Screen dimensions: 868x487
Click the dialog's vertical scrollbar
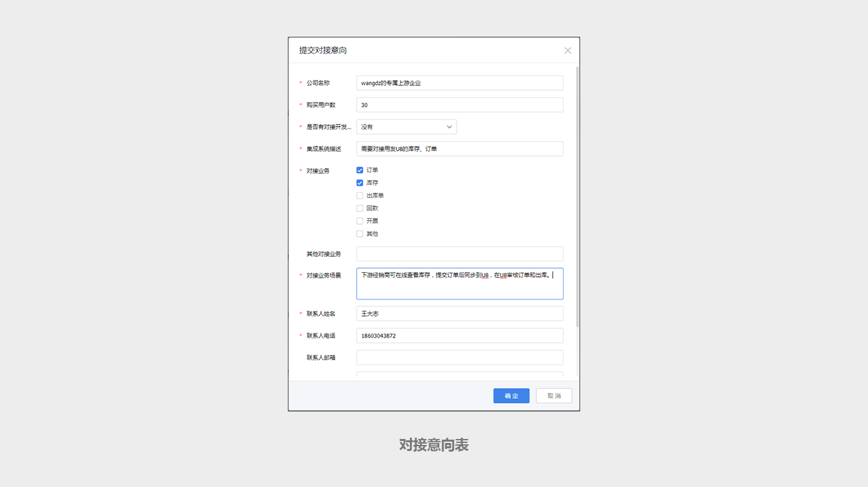[x=577, y=200]
